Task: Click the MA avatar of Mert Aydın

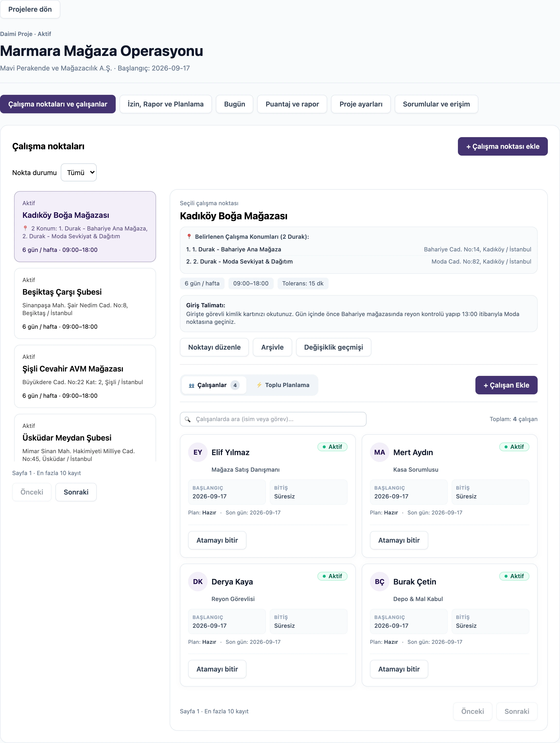Action: (x=379, y=452)
